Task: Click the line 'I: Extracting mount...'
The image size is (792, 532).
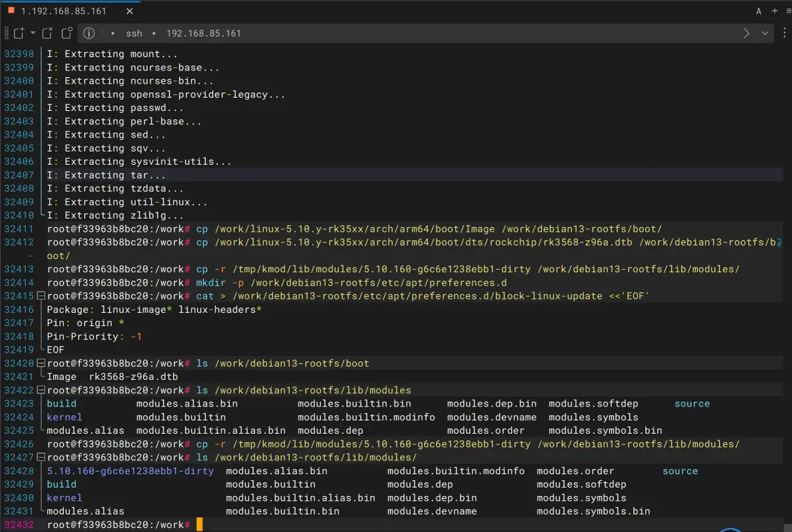Action: 112,54
